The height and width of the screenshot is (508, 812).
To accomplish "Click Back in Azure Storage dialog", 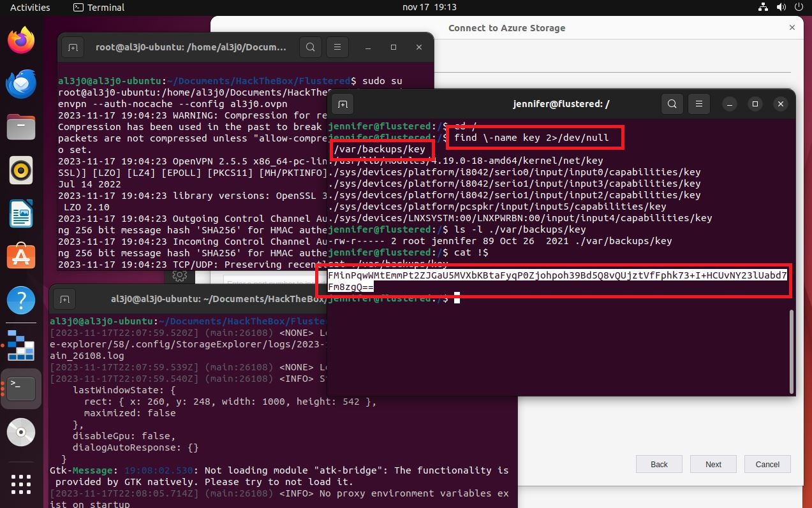I will pyautogui.click(x=659, y=464).
